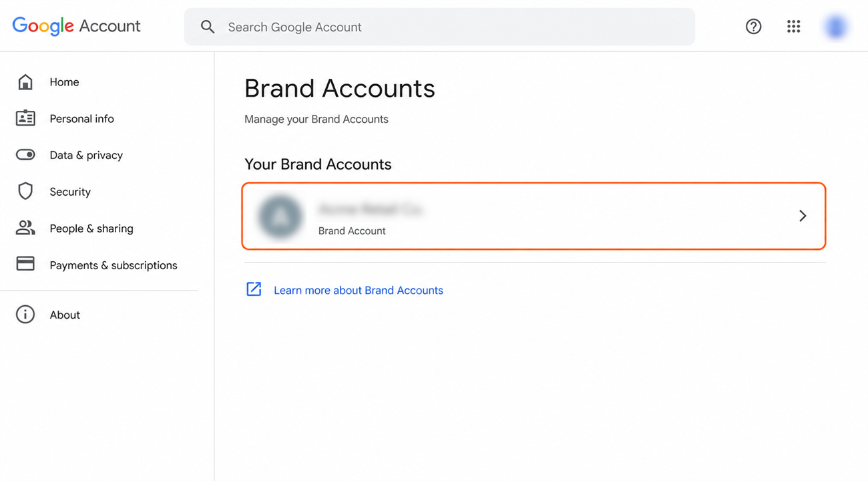
Task: Click the Payments & subscriptions card icon
Action: click(x=25, y=264)
